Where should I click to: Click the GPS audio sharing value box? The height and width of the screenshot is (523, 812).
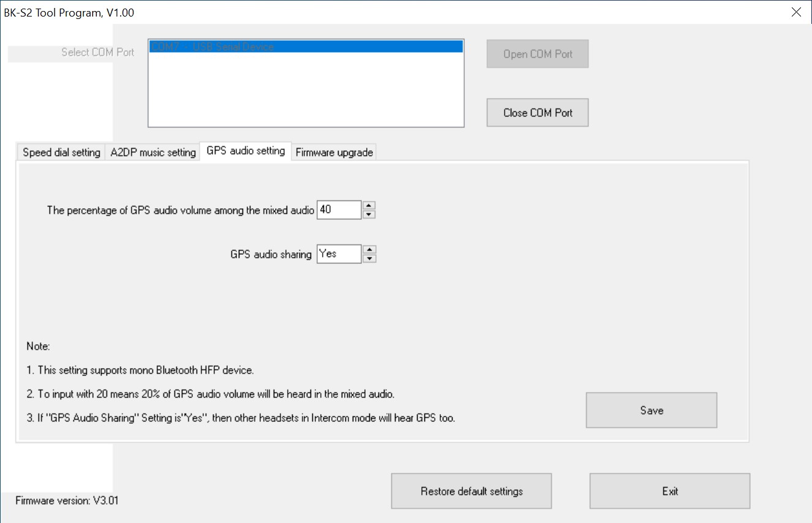click(339, 254)
